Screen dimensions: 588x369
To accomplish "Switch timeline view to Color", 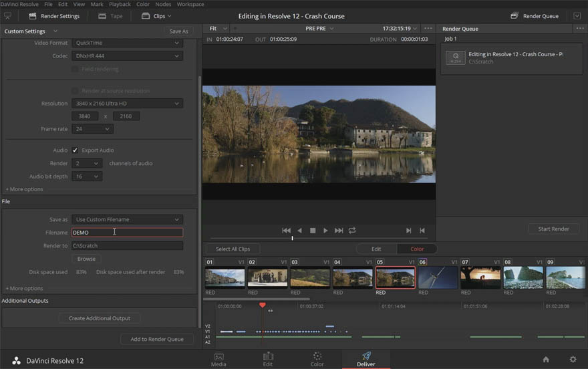I will click(417, 249).
